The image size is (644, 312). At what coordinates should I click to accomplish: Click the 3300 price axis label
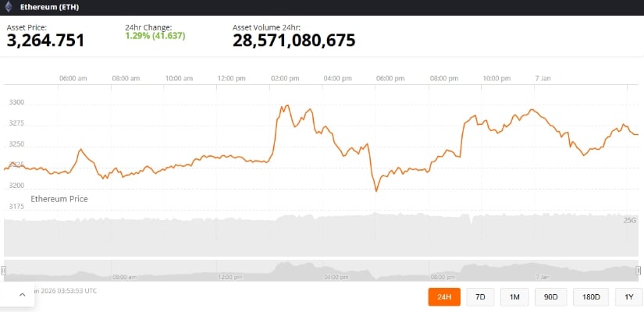(16, 102)
